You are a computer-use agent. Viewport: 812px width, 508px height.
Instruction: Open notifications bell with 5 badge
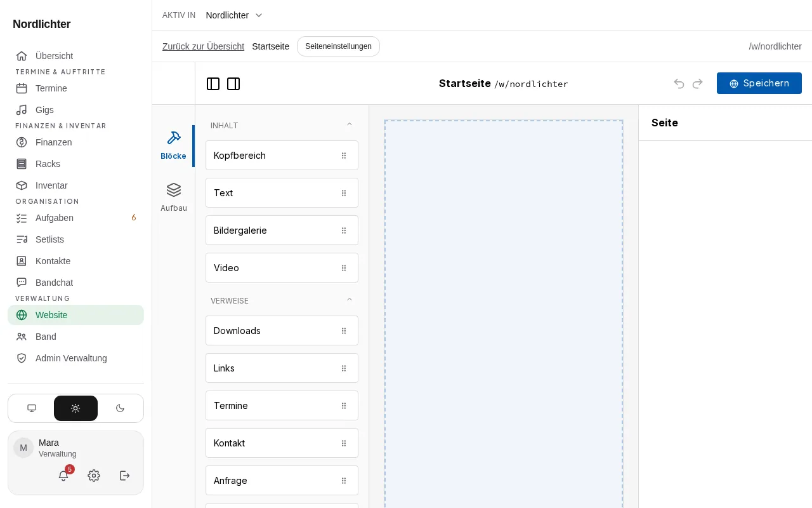coord(63,476)
